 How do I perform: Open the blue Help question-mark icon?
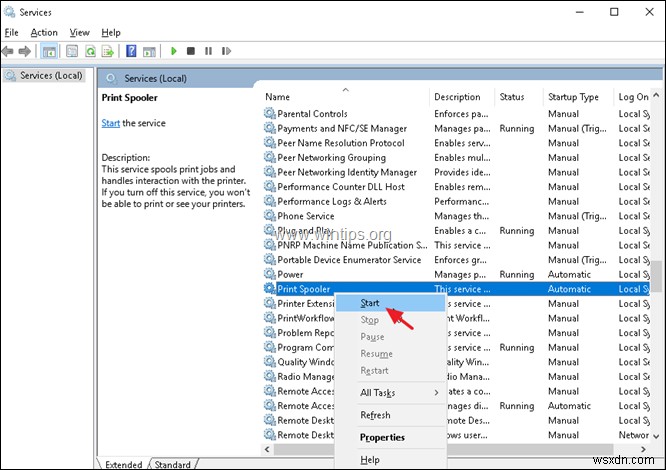point(131,51)
